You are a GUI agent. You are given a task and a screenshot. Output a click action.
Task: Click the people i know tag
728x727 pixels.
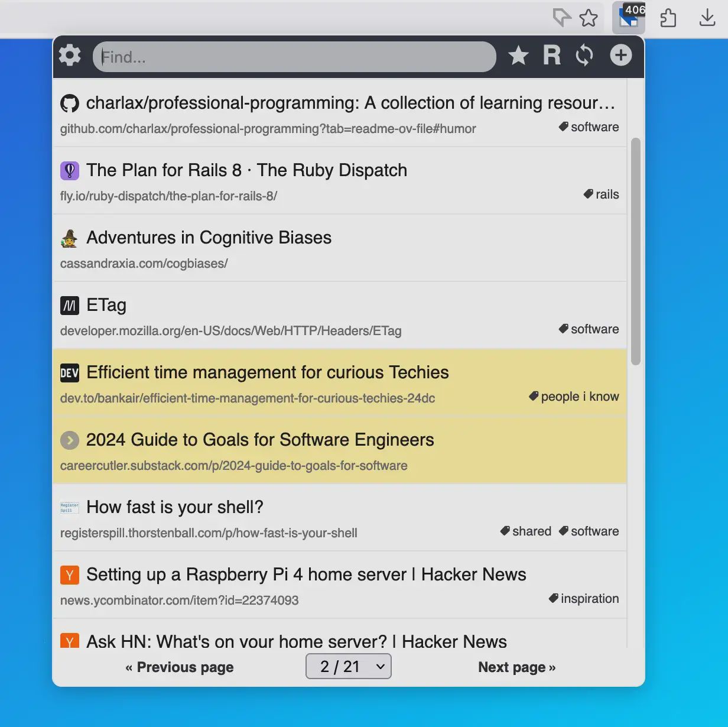(x=574, y=397)
